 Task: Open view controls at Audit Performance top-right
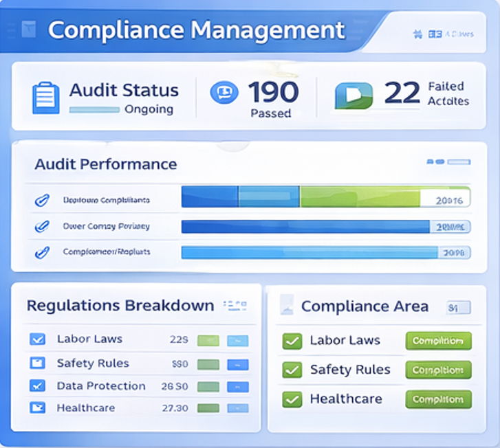point(448,162)
